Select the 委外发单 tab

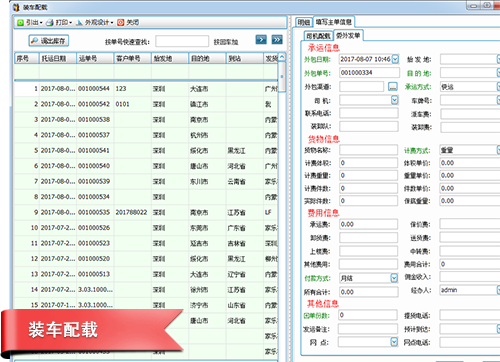pos(348,35)
